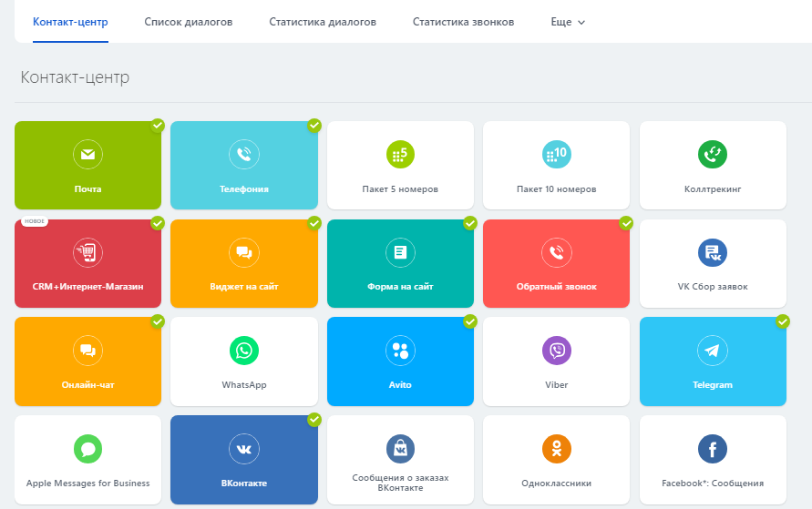Click the chat bubbles icon on Виджет на сайт
The width and height of the screenshot is (812, 509).
click(244, 252)
